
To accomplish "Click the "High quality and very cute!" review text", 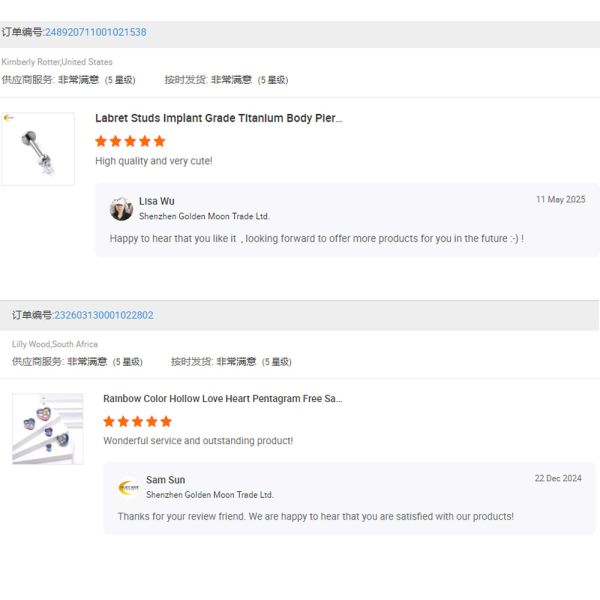I will [153, 161].
